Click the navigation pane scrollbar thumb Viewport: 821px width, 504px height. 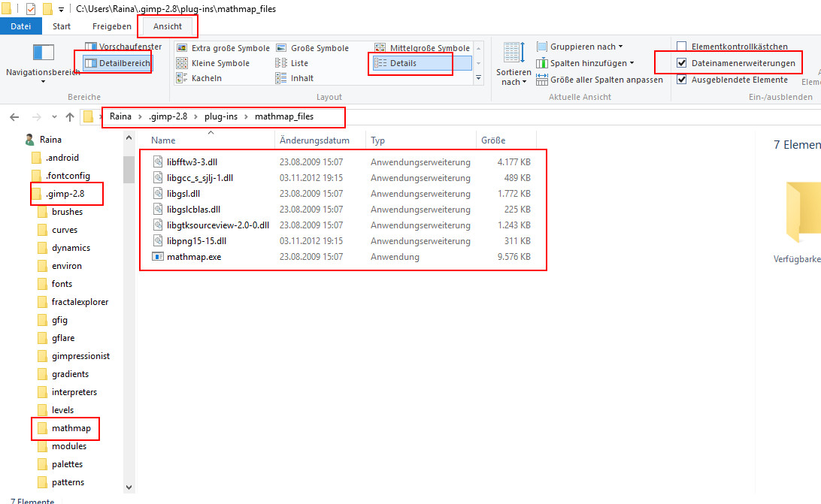tap(129, 169)
